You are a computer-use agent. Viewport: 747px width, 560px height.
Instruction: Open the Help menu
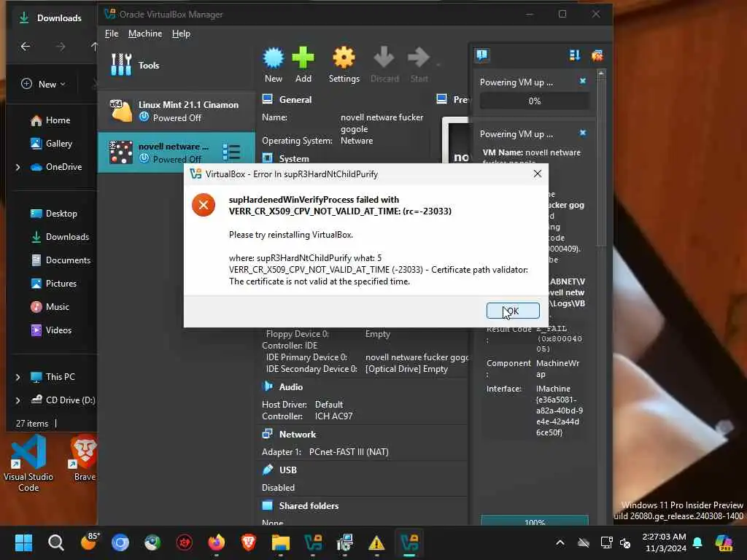click(x=181, y=34)
